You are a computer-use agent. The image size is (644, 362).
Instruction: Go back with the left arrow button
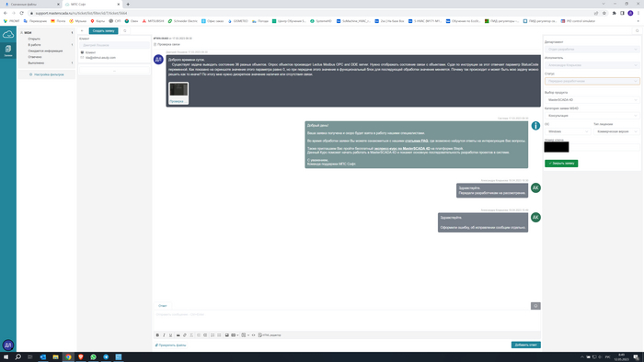(x=82, y=30)
